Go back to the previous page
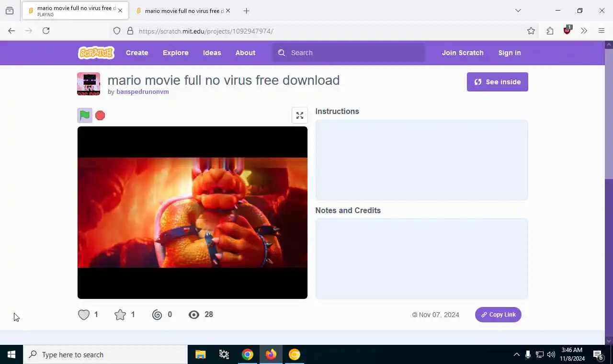Image resolution: width=613 pixels, height=364 pixels. [11, 31]
